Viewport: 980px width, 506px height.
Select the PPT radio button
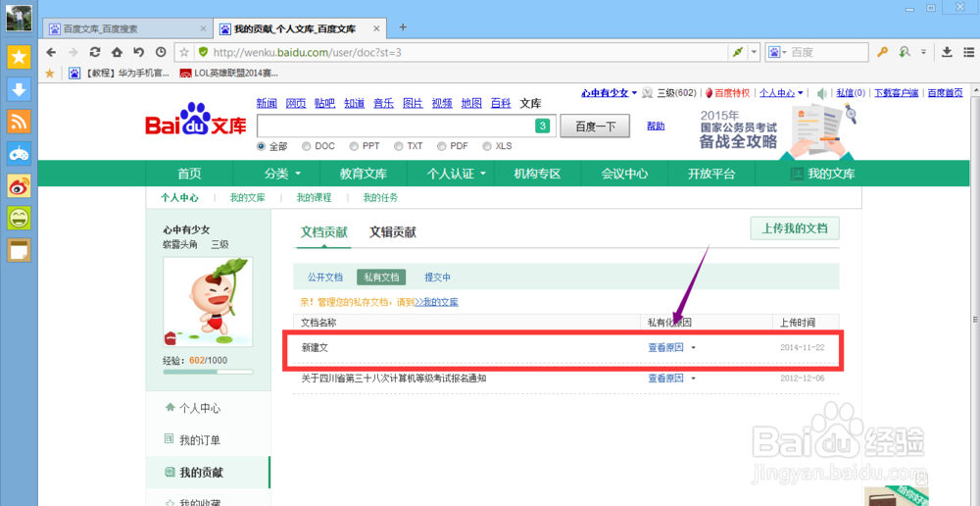(x=354, y=146)
